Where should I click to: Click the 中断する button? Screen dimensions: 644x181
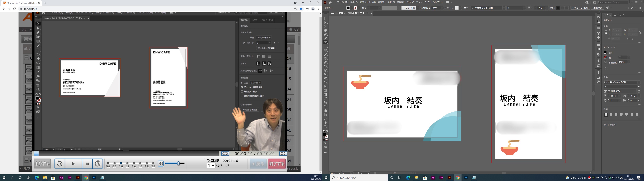(x=42, y=164)
